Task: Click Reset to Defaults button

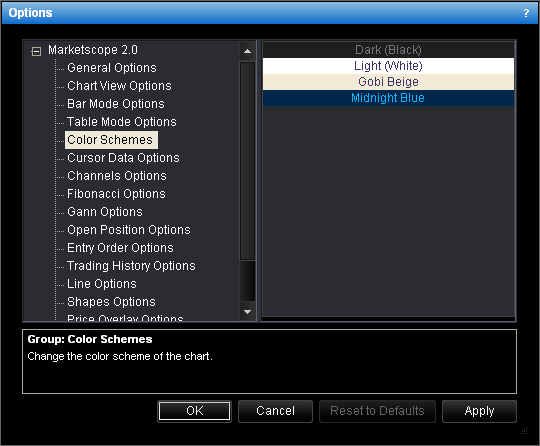Action: point(377,411)
